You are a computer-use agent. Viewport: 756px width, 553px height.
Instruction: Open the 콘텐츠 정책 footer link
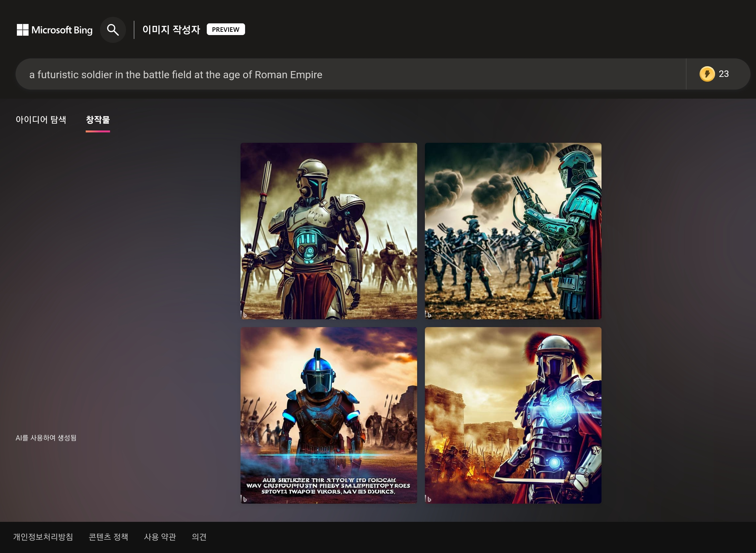108,537
